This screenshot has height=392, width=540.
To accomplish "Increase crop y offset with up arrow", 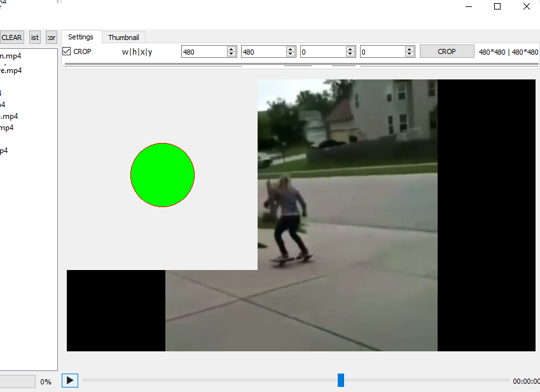I will [x=410, y=49].
